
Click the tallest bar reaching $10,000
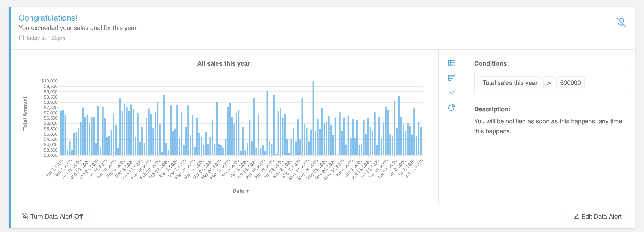[x=313, y=118]
